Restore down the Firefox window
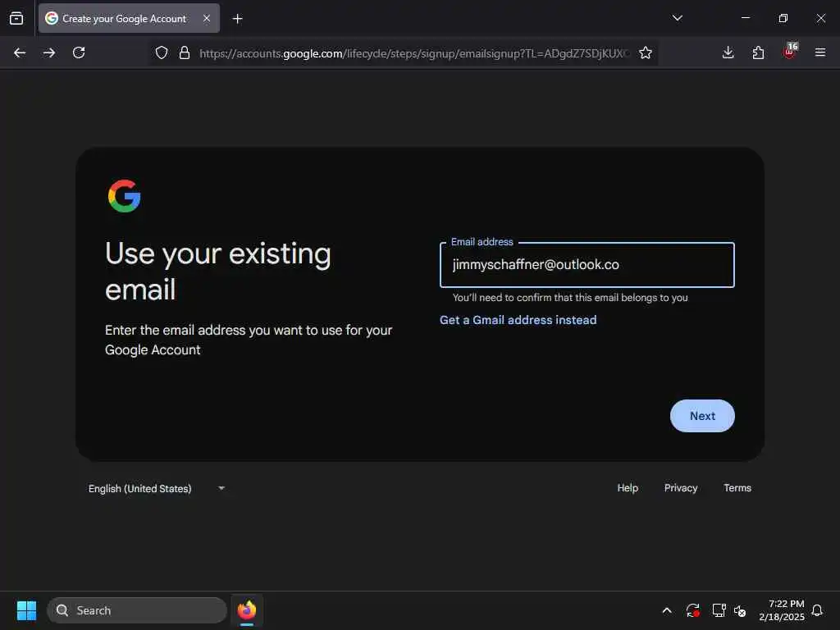 tap(783, 18)
